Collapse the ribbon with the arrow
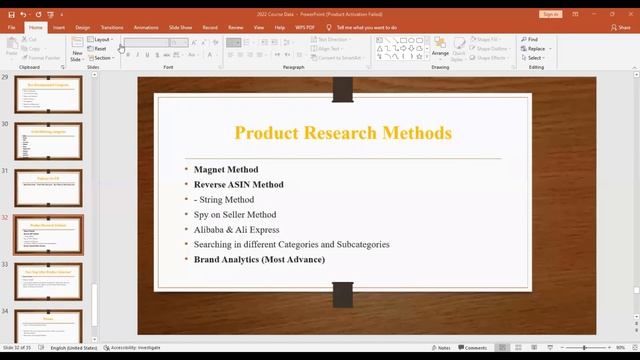 pos(635,67)
